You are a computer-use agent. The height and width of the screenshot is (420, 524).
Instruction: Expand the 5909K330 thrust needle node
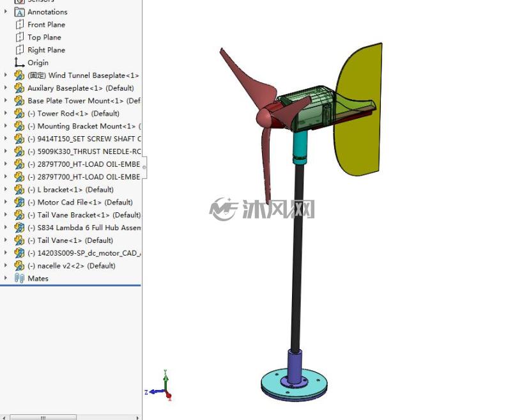[5, 151]
